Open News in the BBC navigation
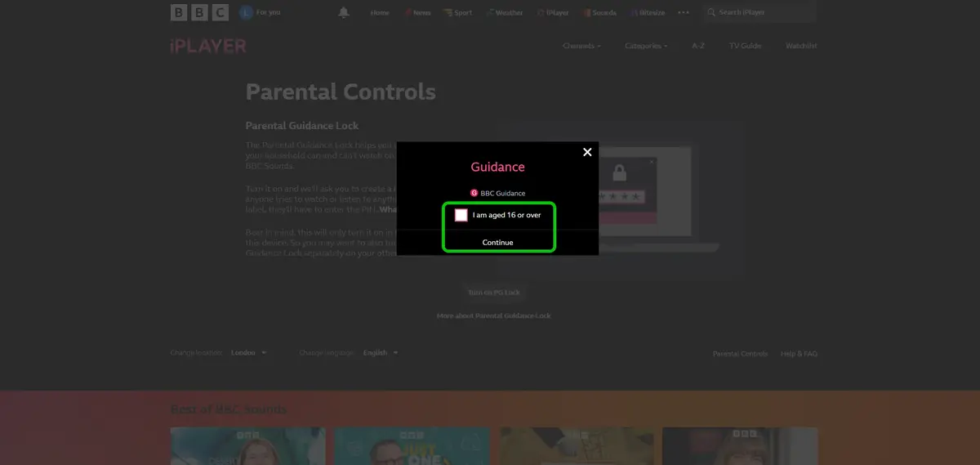Screen dimensions: 980x465 click(x=416, y=13)
